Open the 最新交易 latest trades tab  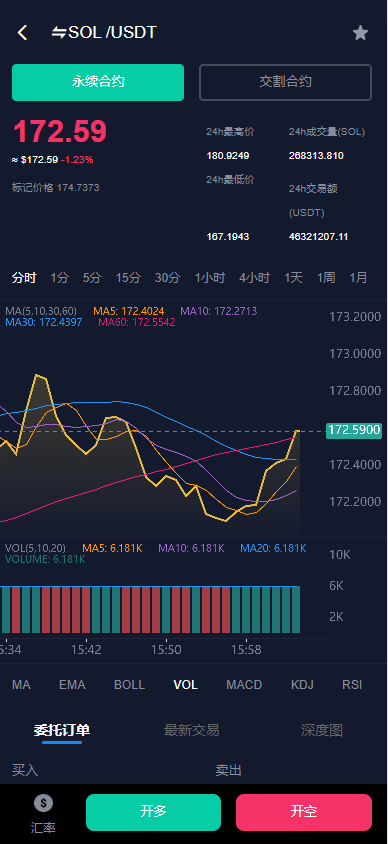pos(192,730)
